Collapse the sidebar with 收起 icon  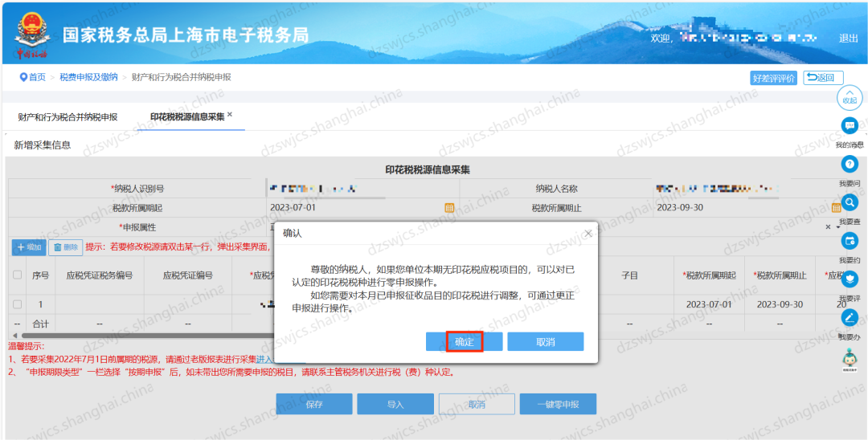(850, 97)
